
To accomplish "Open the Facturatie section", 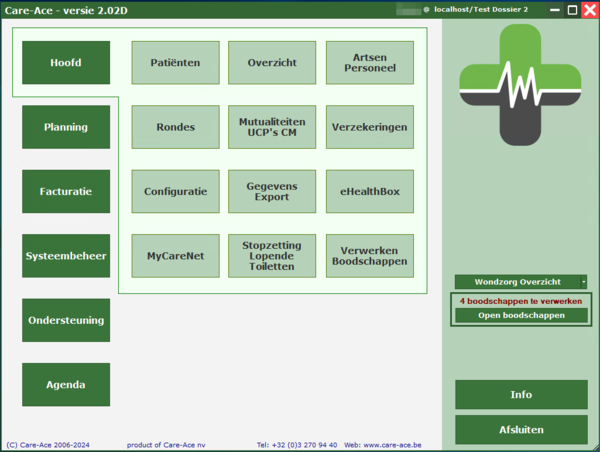I will [66, 191].
